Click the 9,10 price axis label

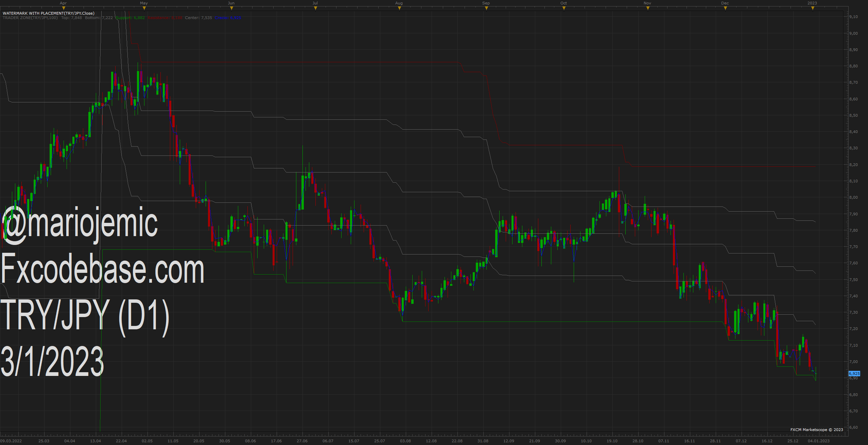(853, 17)
